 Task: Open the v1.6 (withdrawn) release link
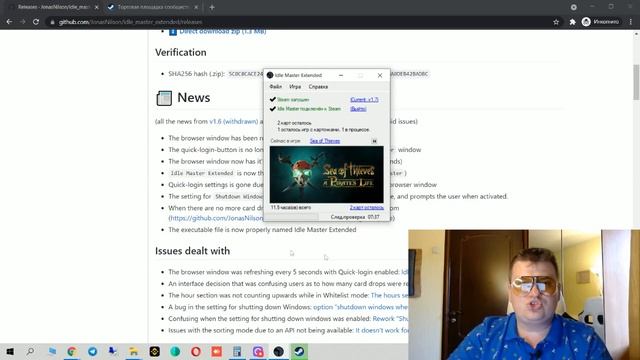[x=233, y=121]
